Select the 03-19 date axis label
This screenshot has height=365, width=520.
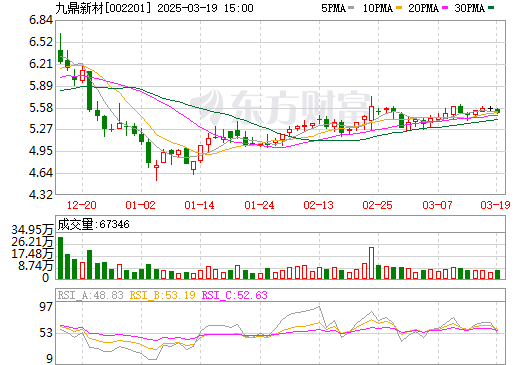[495, 205]
